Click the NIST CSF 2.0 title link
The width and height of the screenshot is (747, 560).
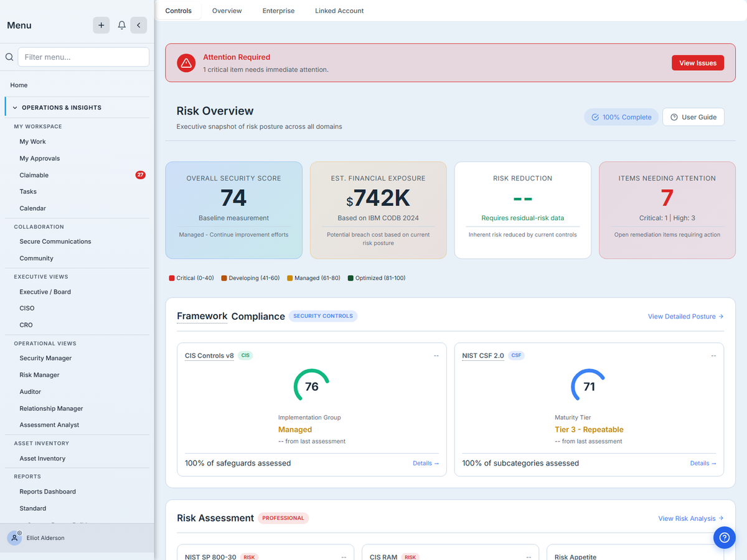(483, 356)
